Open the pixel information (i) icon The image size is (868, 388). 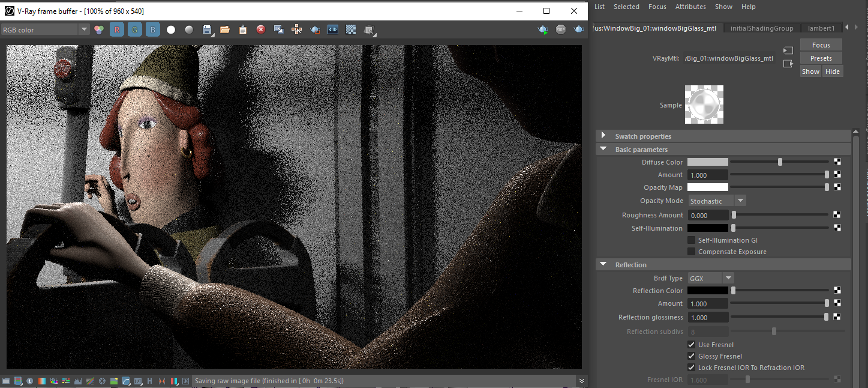point(29,381)
